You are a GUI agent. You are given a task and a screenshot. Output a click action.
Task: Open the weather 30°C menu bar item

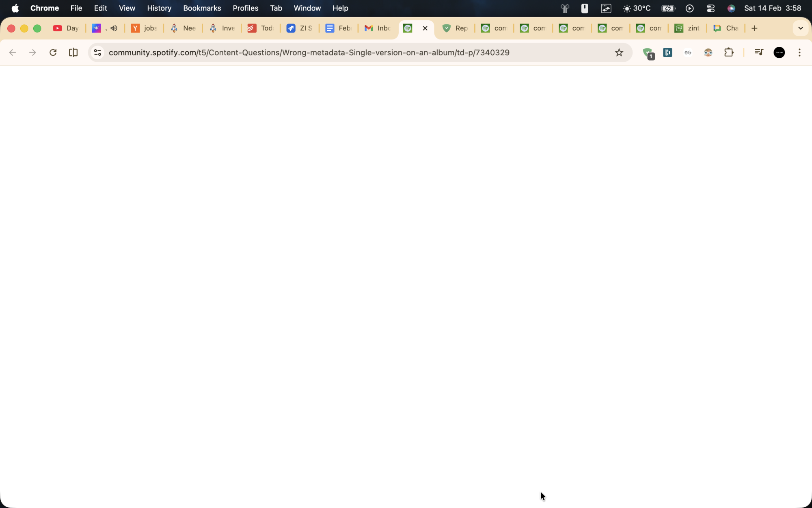637,8
